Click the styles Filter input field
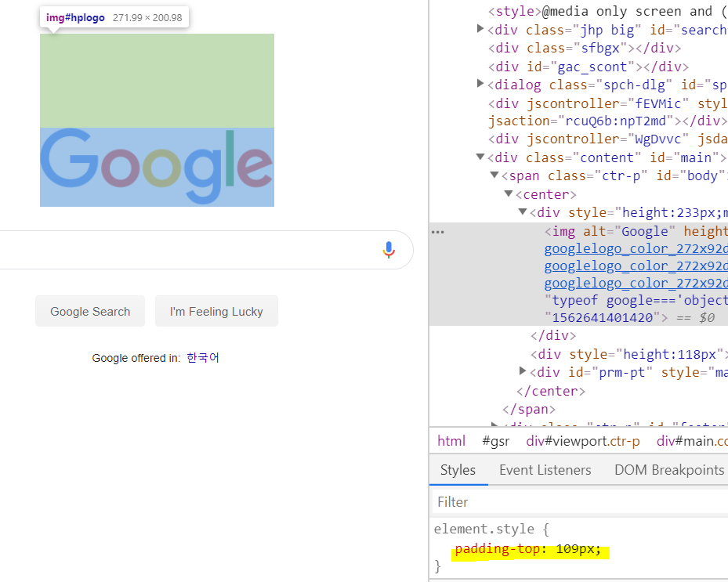The image size is (728, 582). (581, 501)
